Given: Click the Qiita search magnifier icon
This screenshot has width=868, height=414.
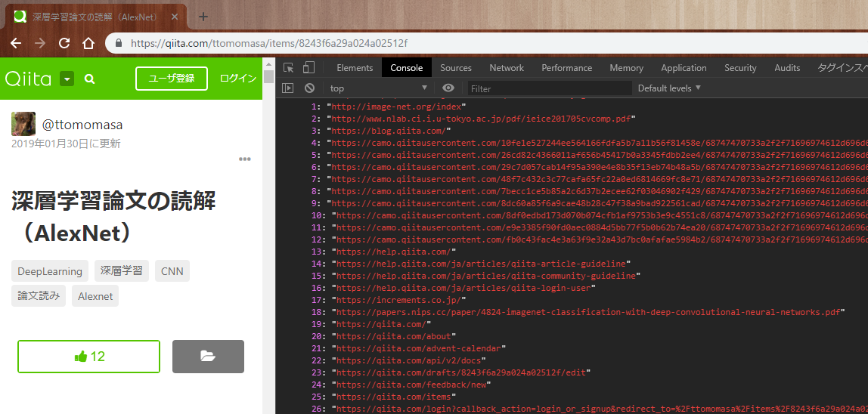Looking at the screenshot, I should click(90, 79).
